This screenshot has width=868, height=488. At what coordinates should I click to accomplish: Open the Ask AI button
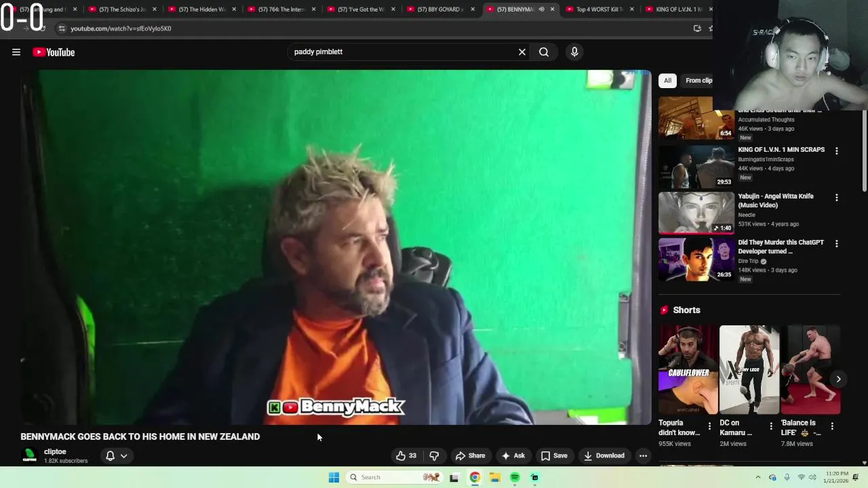tap(513, 455)
